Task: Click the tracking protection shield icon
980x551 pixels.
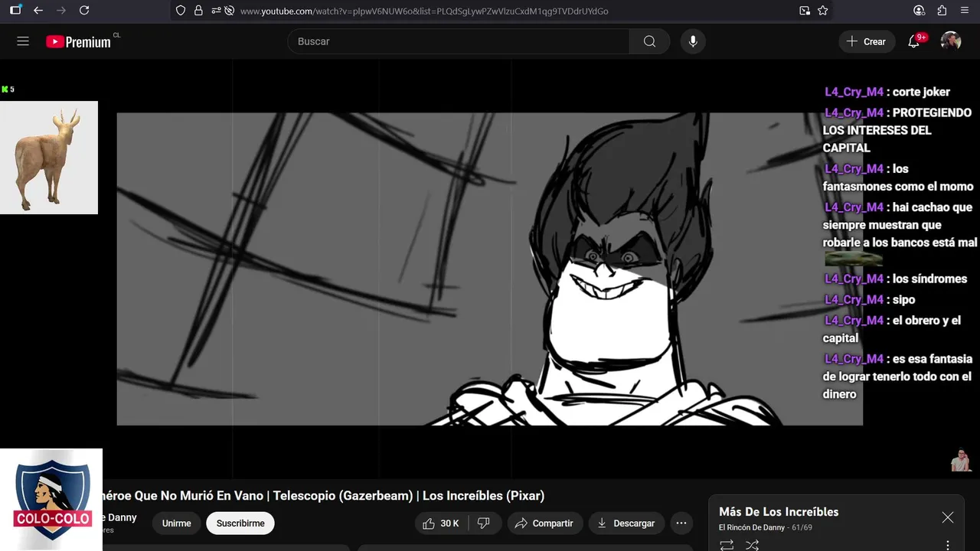Action: click(181, 11)
